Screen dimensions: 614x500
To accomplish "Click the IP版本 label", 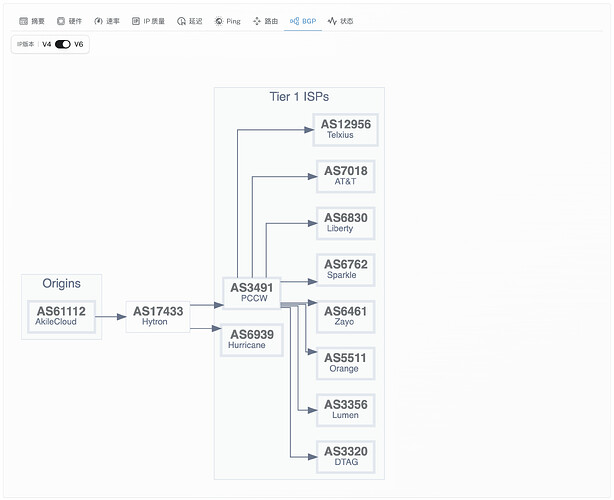I will pyautogui.click(x=25, y=44).
